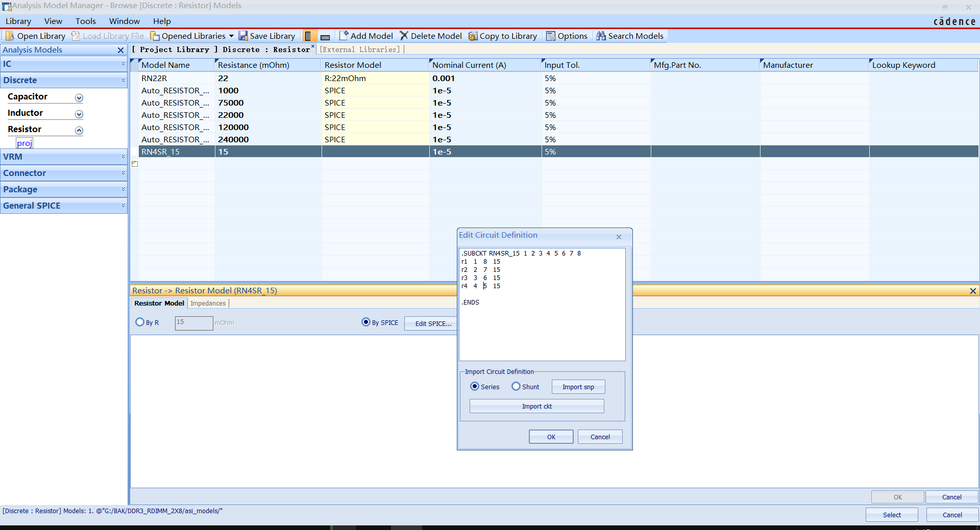
Task: Select the By R radio button
Action: [140, 322]
